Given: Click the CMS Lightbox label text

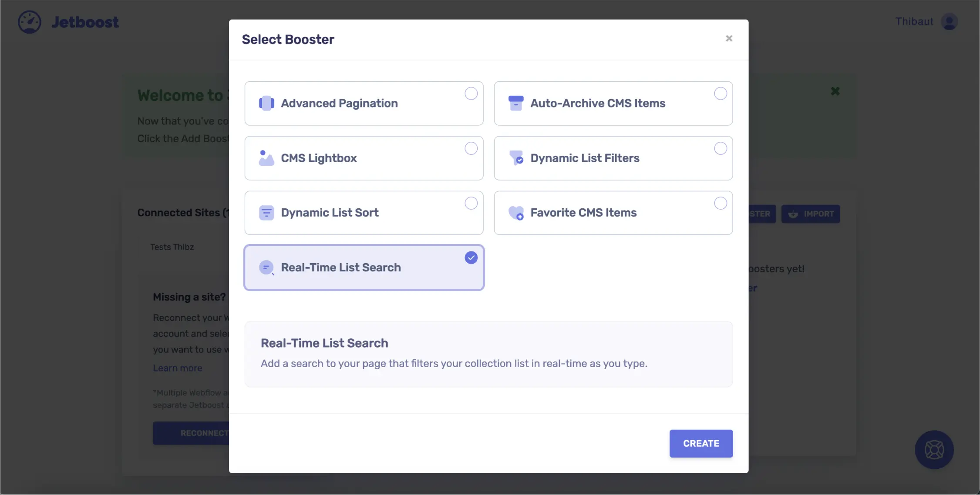Looking at the screenshot, I should pyautogui.click(x=319, y=158).
